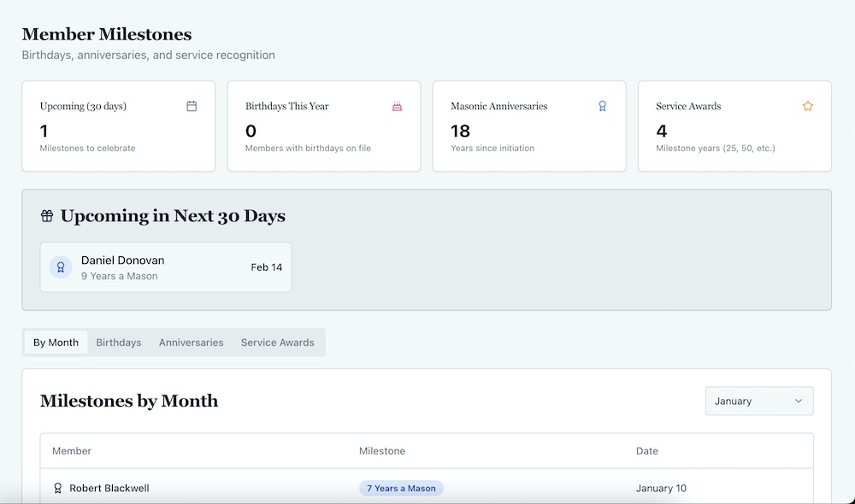The image size is (855, 504).
Task: Select the By Month tab
Action: coord(56,343)
